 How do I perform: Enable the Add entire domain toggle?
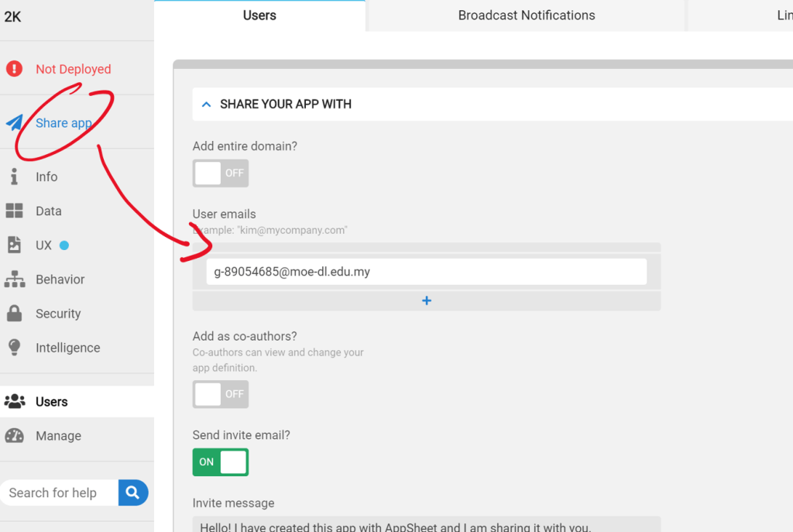click(221, 173)
